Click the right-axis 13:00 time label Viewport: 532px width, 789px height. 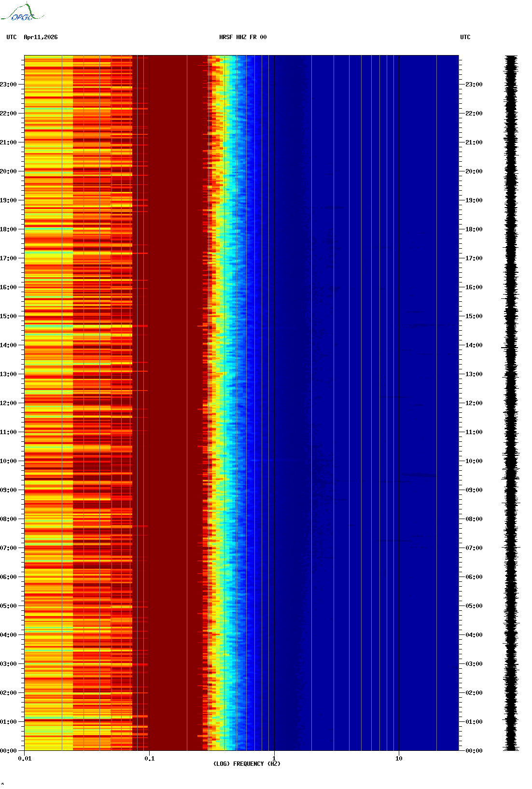coord(474,374)
